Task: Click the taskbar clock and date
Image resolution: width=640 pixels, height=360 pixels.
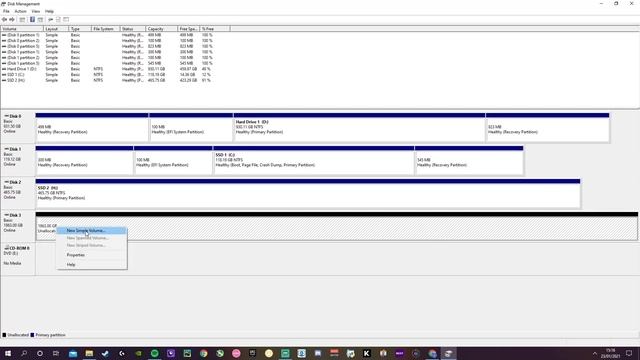Action: coord(611,353)
